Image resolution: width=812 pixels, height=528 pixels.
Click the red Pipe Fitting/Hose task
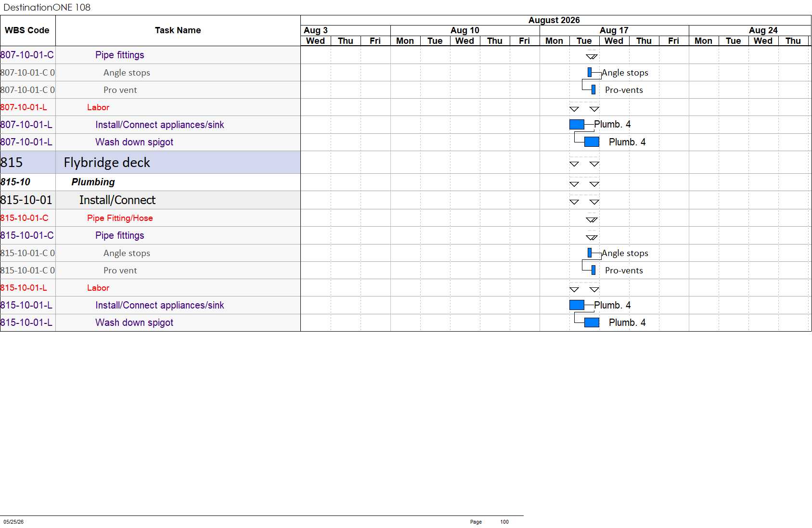click(x=120, y=218)
